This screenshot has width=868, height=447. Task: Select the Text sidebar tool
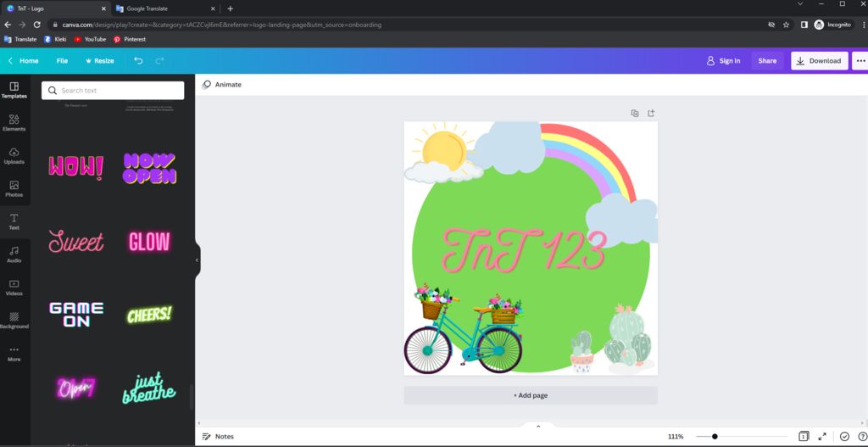tap(14, 221)
